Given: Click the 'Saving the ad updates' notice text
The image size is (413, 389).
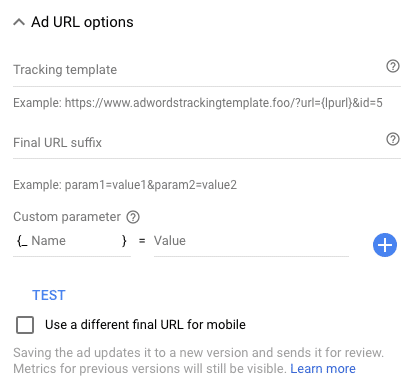Looking at the screenshot, I should coord(198,361).
